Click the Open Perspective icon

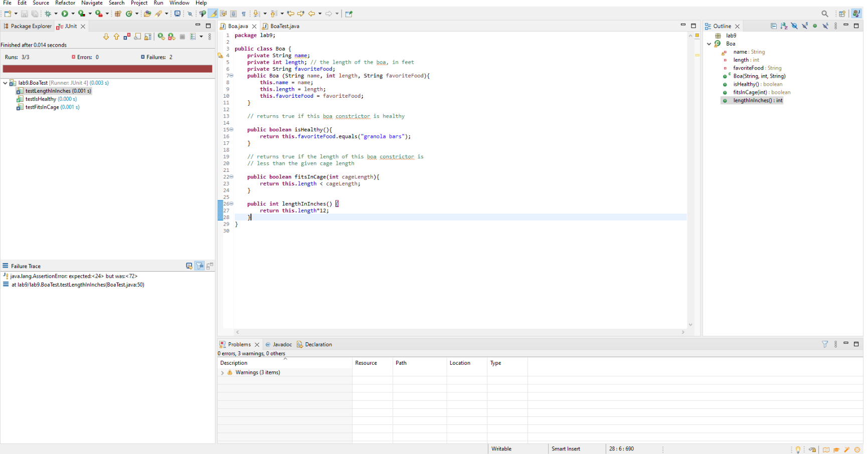842,14
